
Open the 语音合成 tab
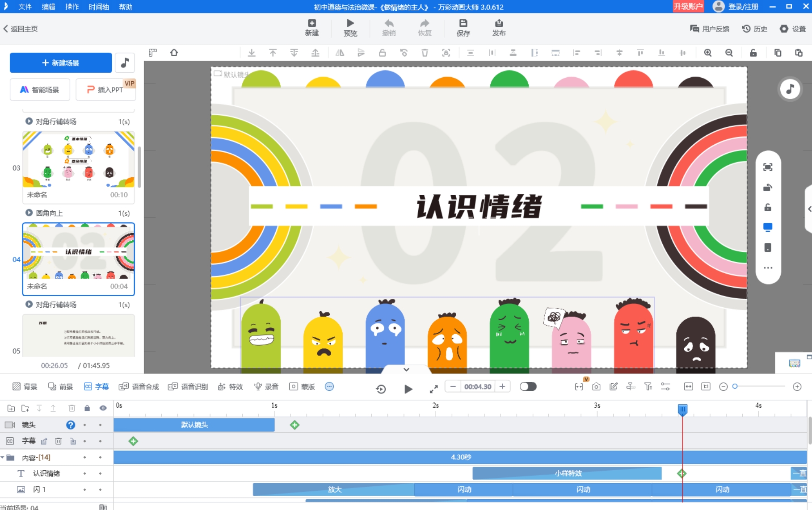pos(139,387)
